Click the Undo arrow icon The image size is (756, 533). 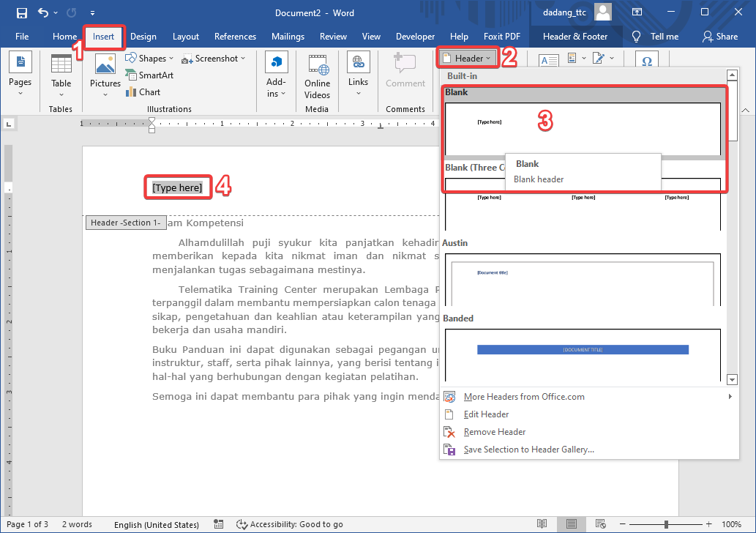pos(43,12)
